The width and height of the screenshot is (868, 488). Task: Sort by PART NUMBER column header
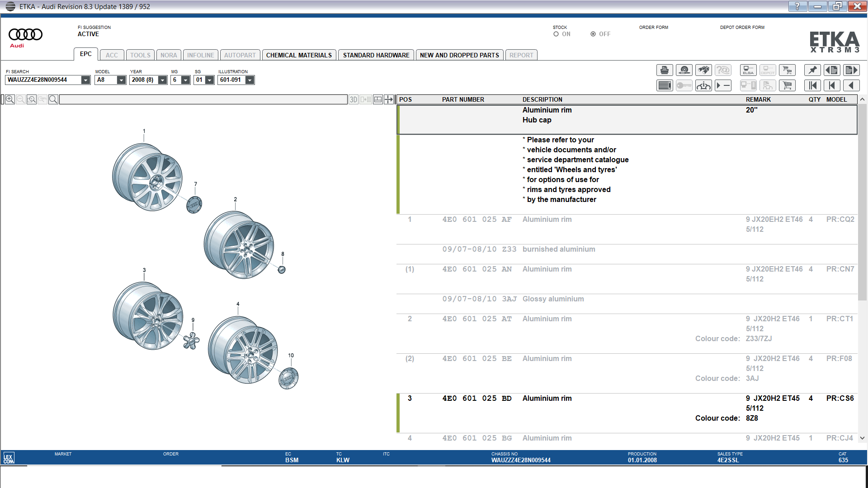click(463, 99)
